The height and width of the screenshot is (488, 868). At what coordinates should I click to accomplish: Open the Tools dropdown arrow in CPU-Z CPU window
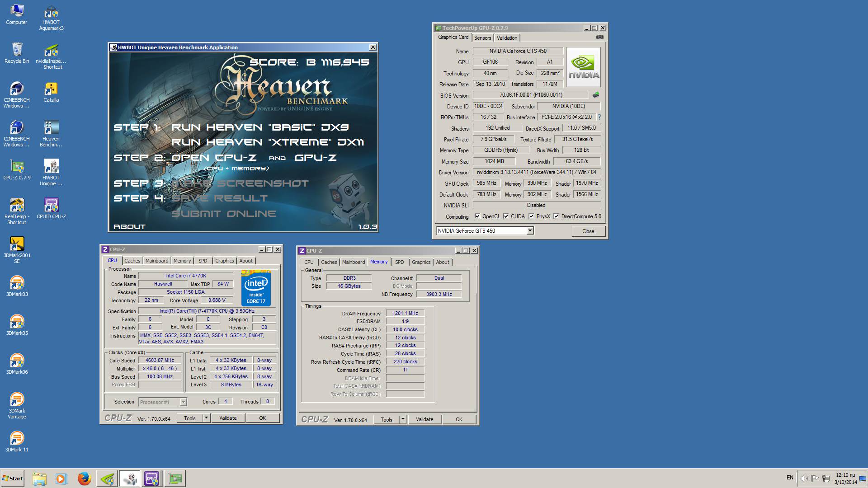[x=206, y=418]
